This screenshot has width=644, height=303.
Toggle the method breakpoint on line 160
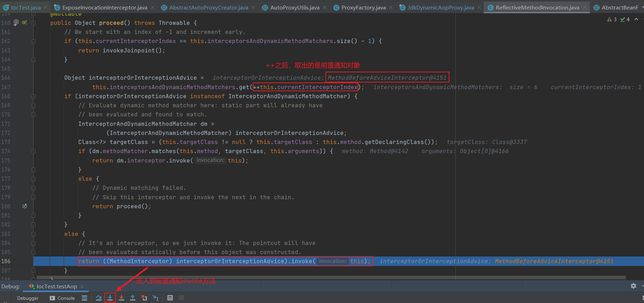pos(16,22)
